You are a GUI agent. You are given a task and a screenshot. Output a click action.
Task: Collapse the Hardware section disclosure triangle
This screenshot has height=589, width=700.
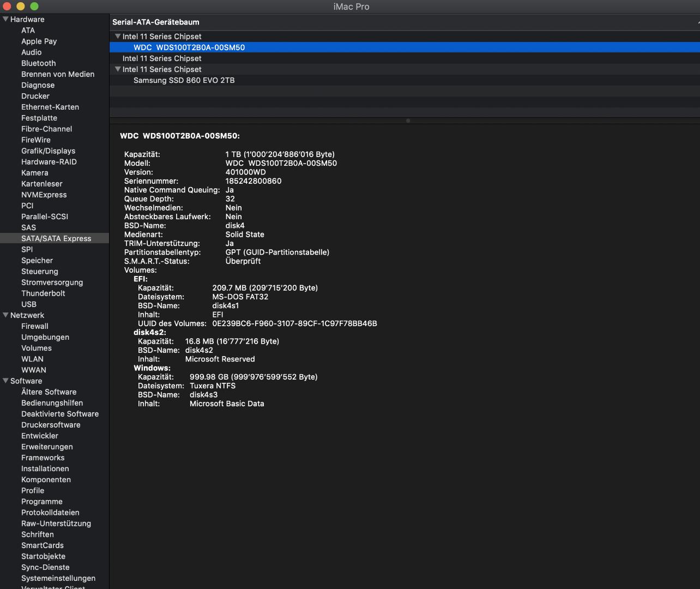tap(5, 19)
